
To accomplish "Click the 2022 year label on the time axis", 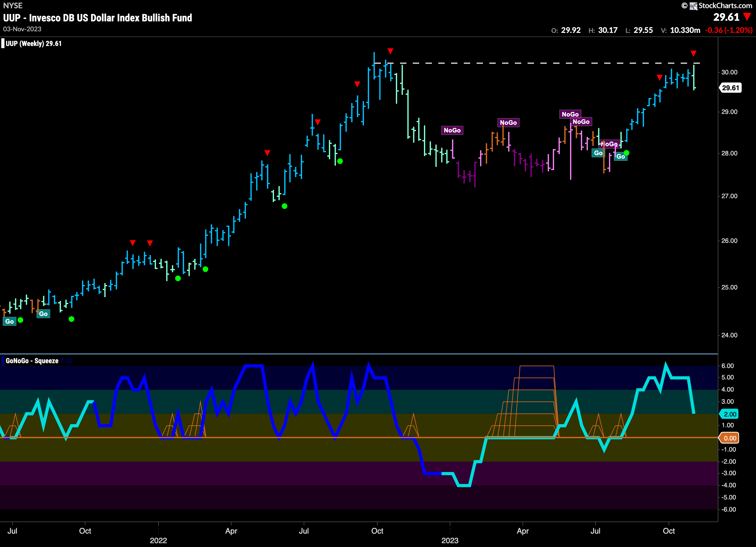I will 158,541.
